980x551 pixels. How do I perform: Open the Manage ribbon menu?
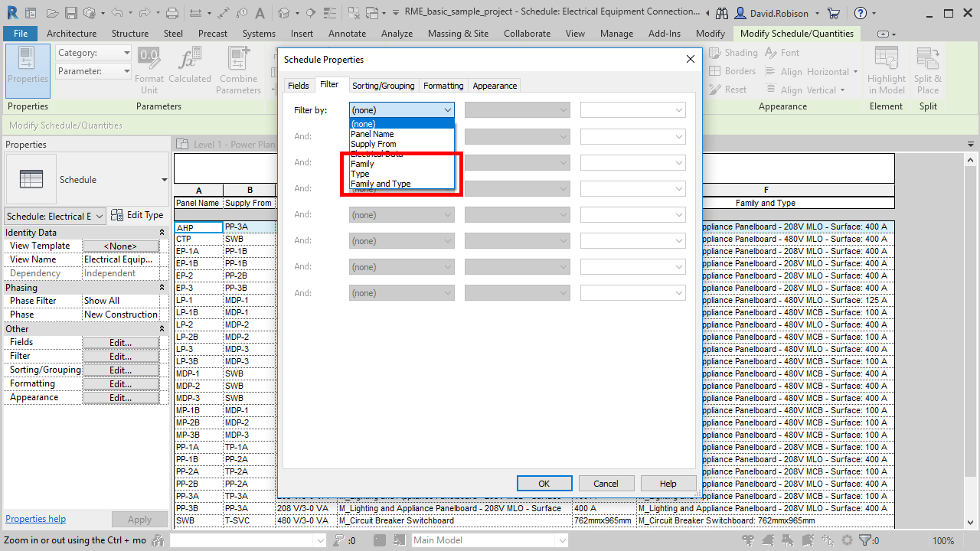616,33
